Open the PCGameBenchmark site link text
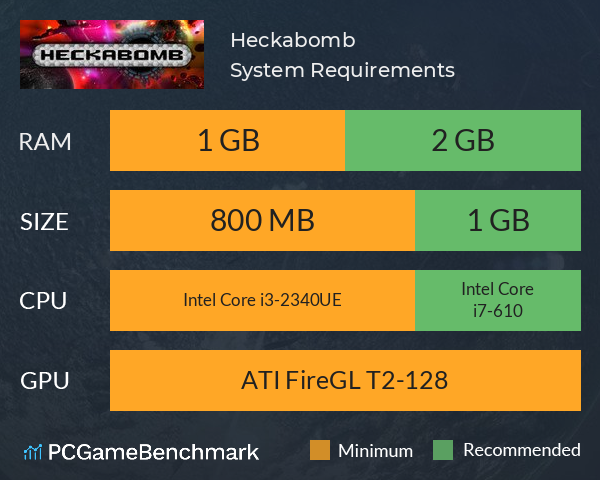Image resolution: width=600 pixels, height=480 pixels. (x=153, y=452)
